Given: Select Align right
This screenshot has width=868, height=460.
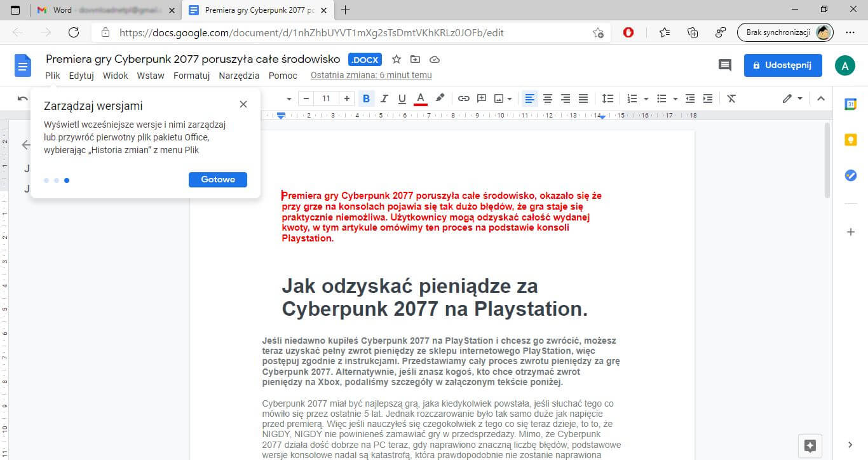Looking at the screenshot, I should pos(565,98).
